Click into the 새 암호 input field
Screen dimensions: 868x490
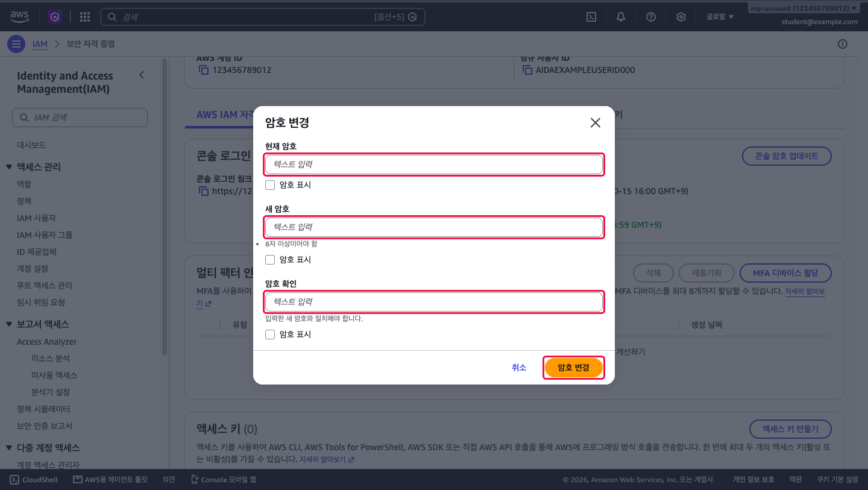tap(434, 227)
